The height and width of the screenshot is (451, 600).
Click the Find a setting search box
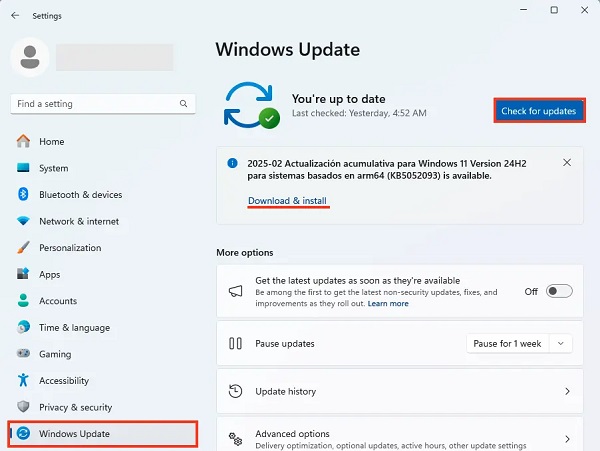103,104
